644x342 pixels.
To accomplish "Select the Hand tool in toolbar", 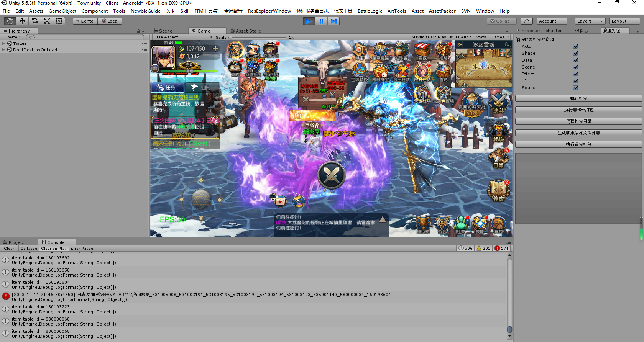I will pos(10,21).
